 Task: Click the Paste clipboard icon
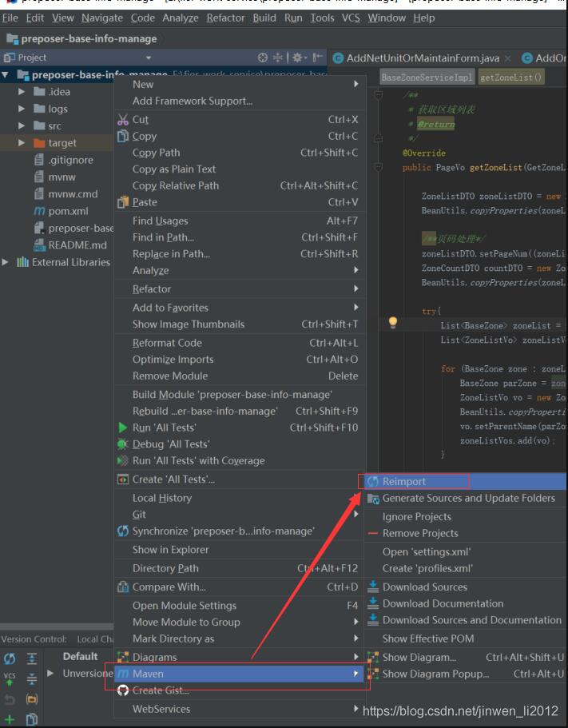[122, 202]
